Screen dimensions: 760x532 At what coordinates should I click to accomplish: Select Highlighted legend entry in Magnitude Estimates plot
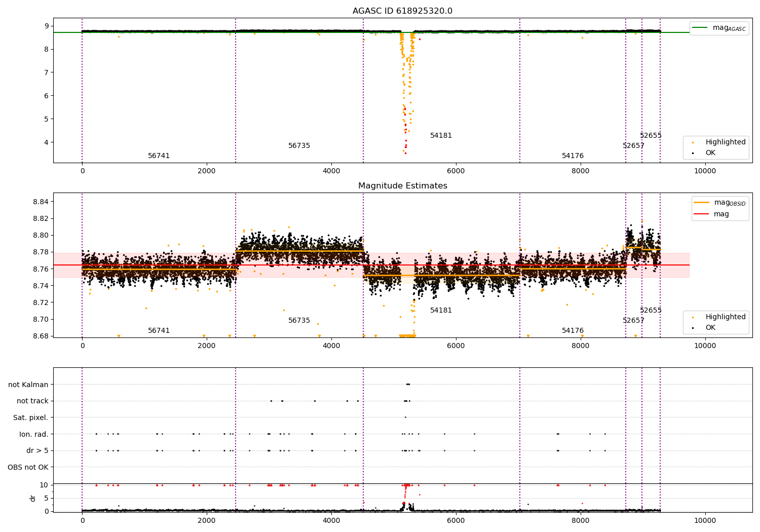(726, 317)
